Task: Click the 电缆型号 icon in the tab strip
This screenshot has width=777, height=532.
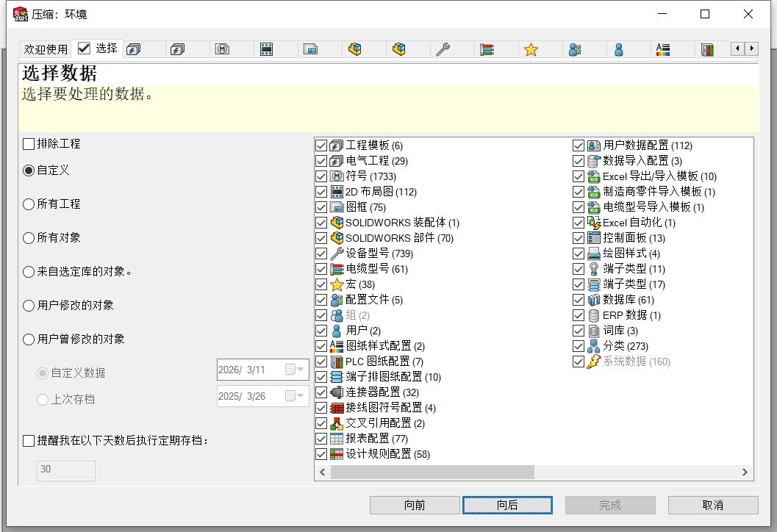Action: point(487,49)
